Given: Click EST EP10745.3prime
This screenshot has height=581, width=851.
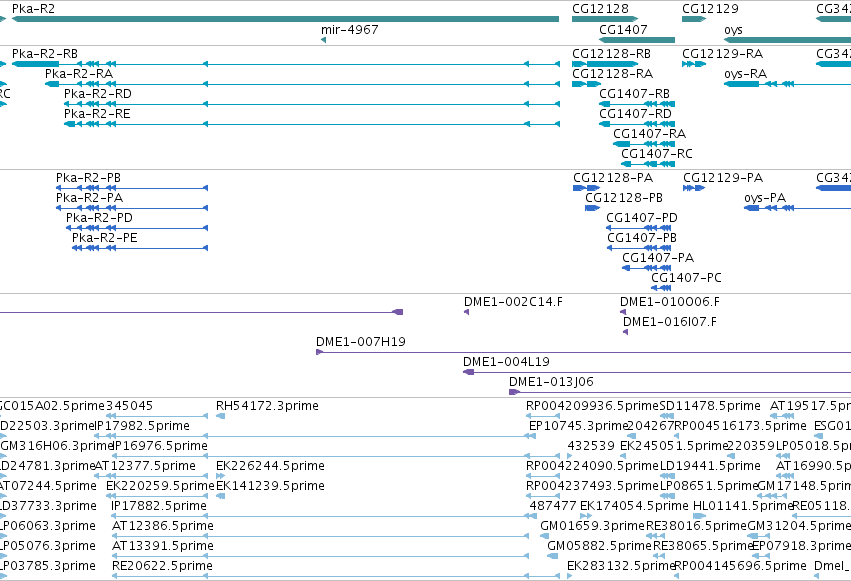Looking at the screenshot, I should coord(578,426).
